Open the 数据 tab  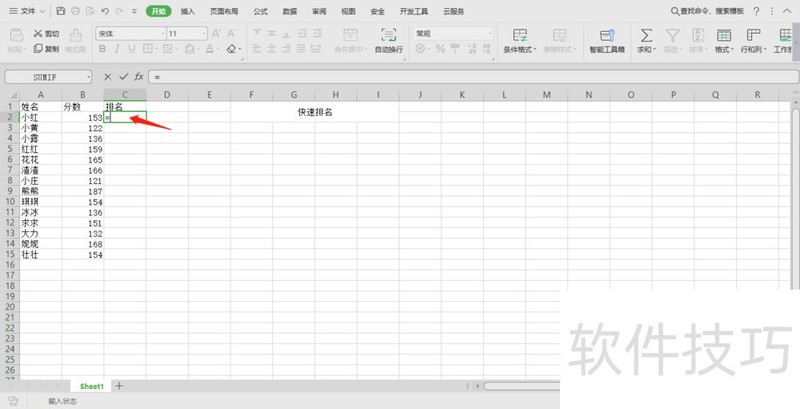290,11
